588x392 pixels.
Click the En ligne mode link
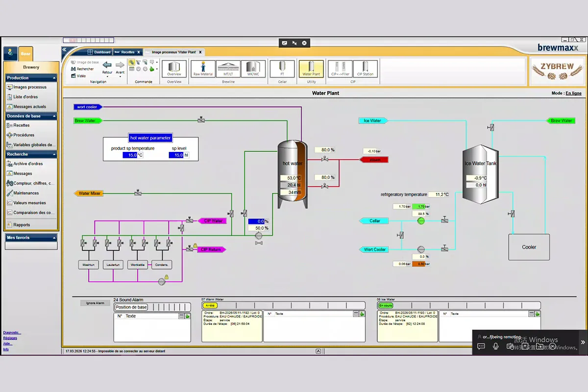573,93
